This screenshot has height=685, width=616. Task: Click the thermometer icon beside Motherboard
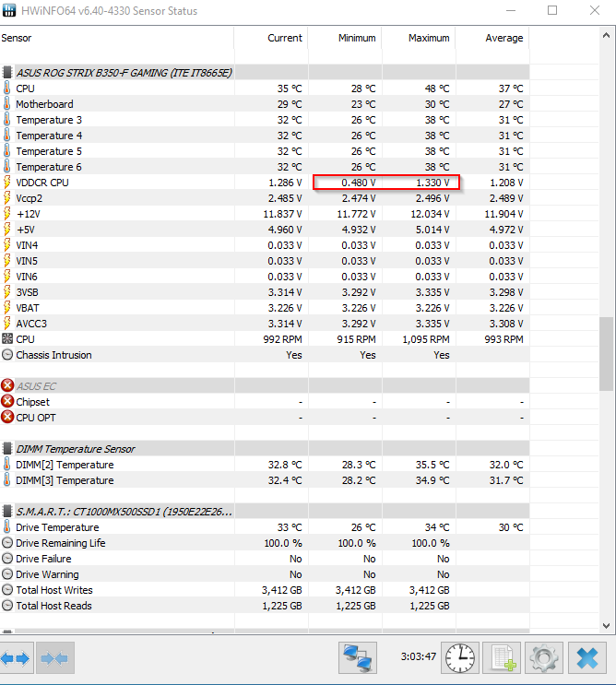click(x=7, y=104)
